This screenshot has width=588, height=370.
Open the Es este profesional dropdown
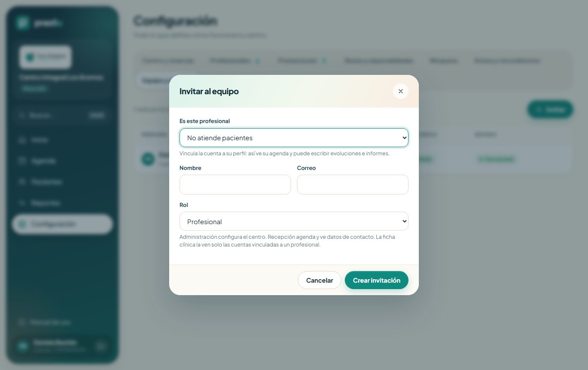click(294, 138)
